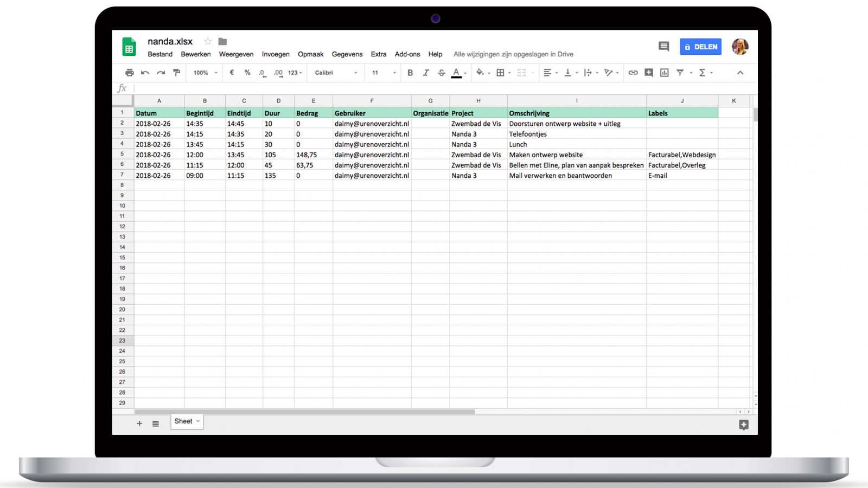The image size is (868, 488).
Task: Open the text rotation dropdown
Action: 611,73
